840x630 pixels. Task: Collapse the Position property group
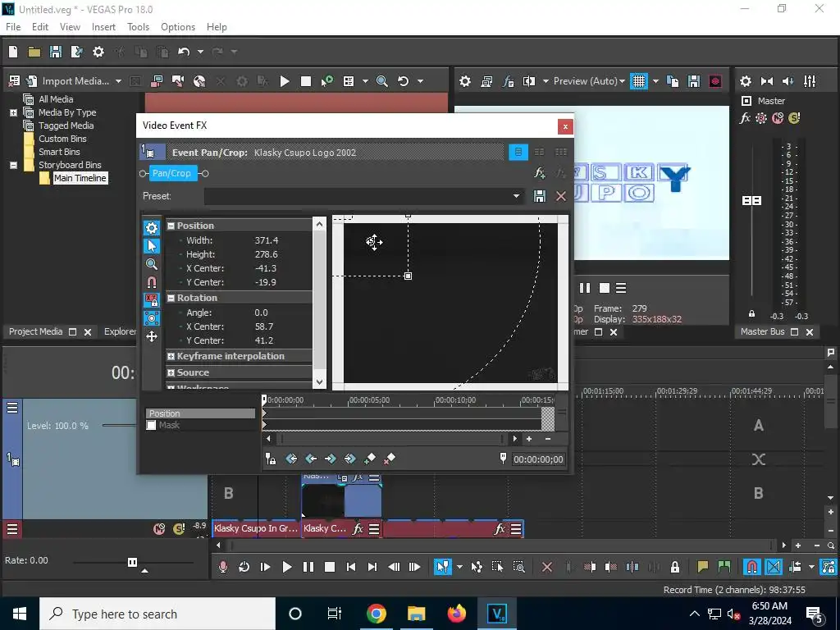pyautogui.click(x=171, y=226)
